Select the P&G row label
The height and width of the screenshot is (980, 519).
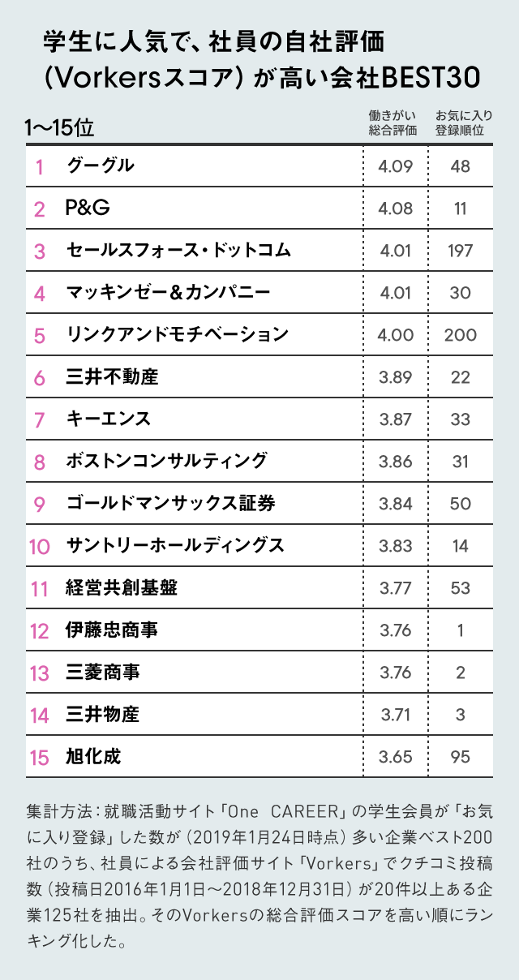[x=87, y=208]
